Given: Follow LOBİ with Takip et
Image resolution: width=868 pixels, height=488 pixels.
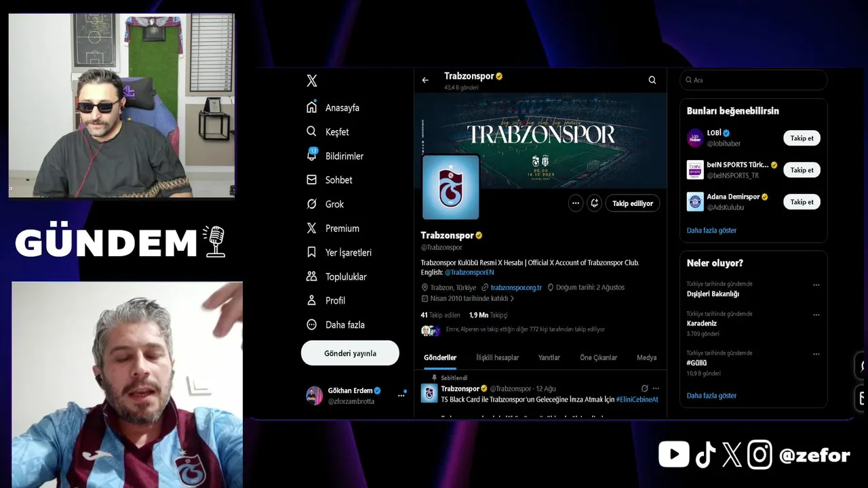Looking at the screenshot, I should 802,138.
